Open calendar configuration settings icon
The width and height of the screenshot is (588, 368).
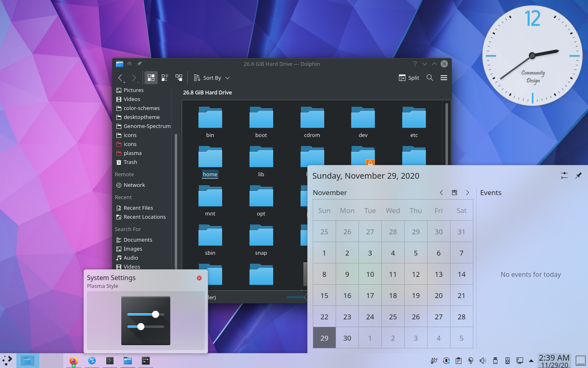tap(564, 175)
